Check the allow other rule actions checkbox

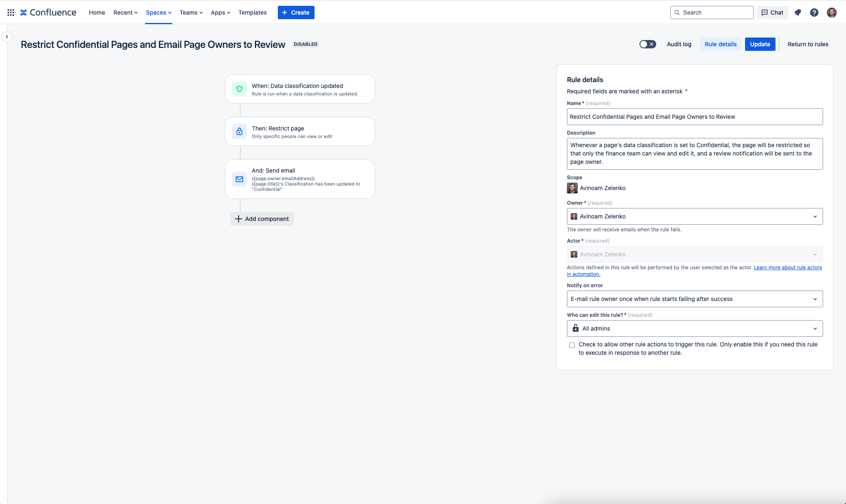[x=572, y=345]
